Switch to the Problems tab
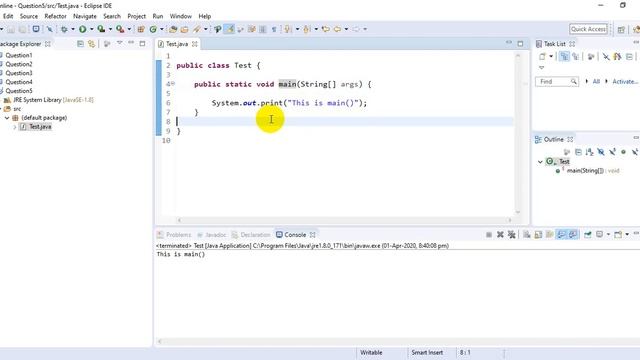This screenshot has width=640, height=360. click(x=174, y=235)
